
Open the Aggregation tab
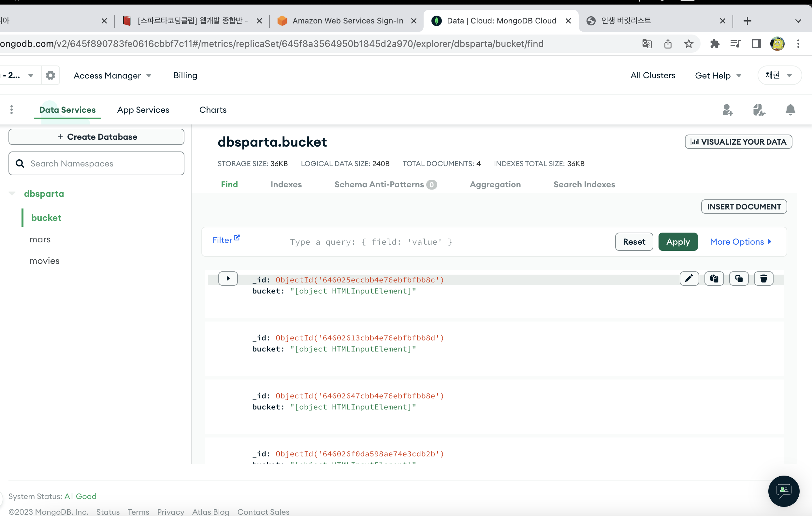(x=495, y=184)
